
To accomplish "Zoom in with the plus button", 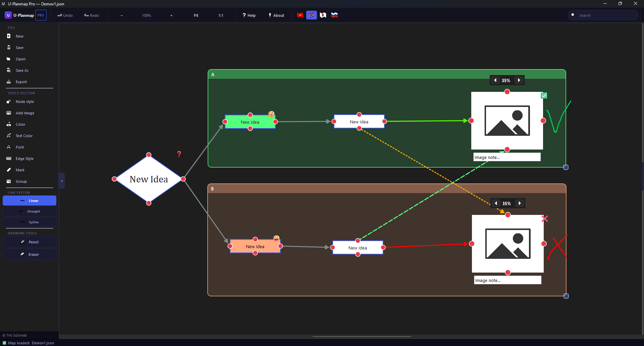I will pyautogui.click(x=171, y=15).
